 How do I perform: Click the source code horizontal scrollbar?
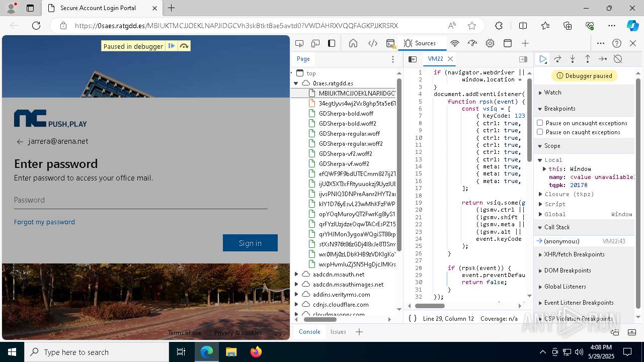tap(430, 306)
